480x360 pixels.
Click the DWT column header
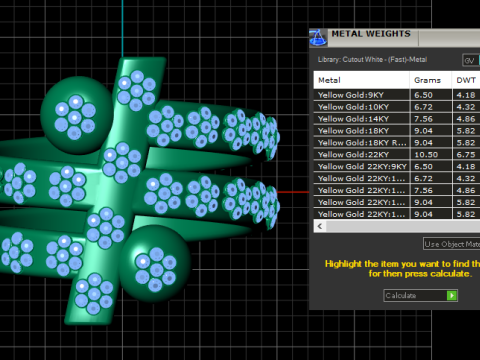pyautogui.click(x=466, y=80)
